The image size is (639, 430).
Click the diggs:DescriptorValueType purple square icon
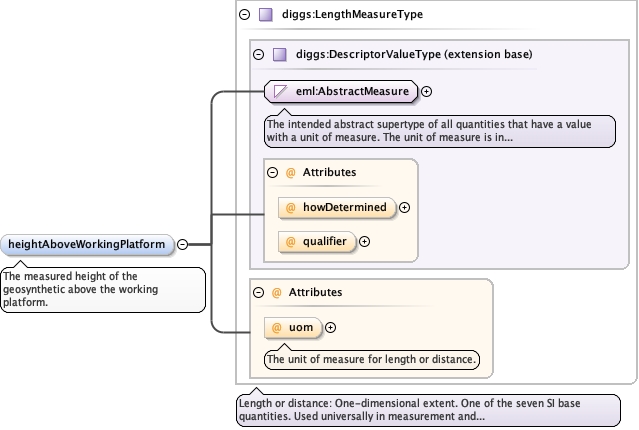point(280,54)
